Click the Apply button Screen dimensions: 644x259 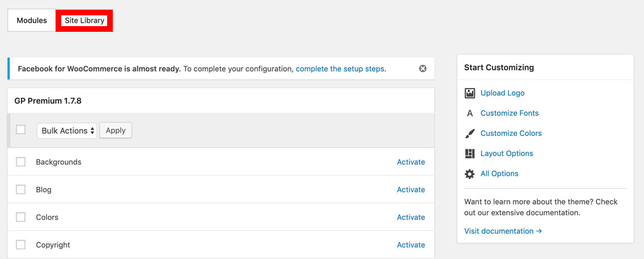[x=116, y=130]
